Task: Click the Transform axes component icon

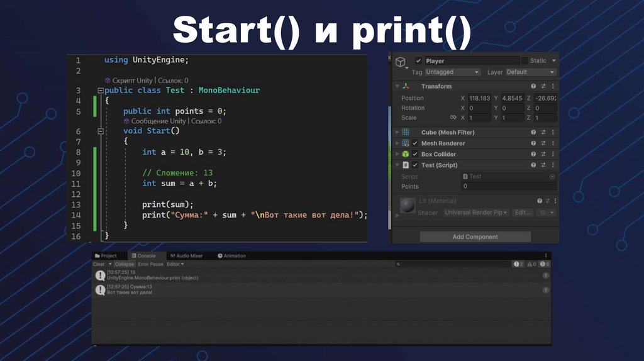Action: pyautogui.click(x=406, y=86)
